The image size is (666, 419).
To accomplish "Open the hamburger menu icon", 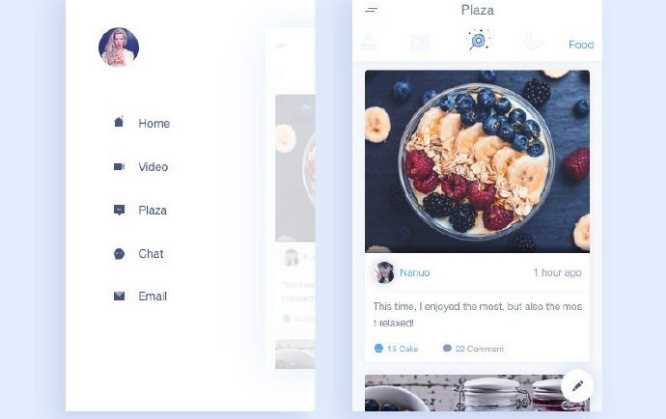I will tap(371, 10).
